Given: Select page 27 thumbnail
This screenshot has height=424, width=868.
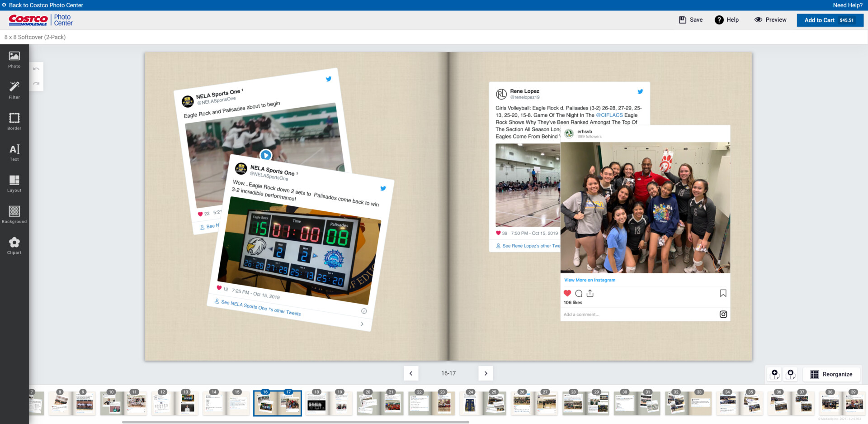Looking at the screenshot, I should coord(546,403).
